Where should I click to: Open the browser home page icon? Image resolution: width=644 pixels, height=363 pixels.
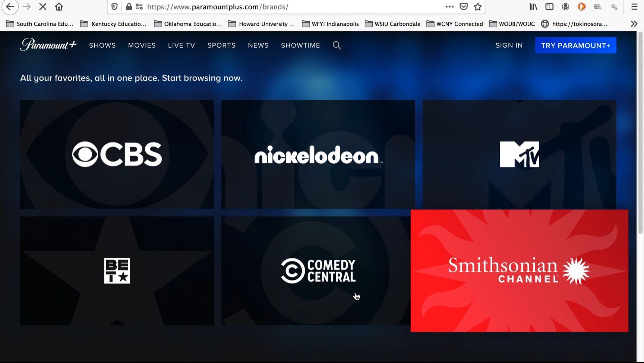pos(59,7)
